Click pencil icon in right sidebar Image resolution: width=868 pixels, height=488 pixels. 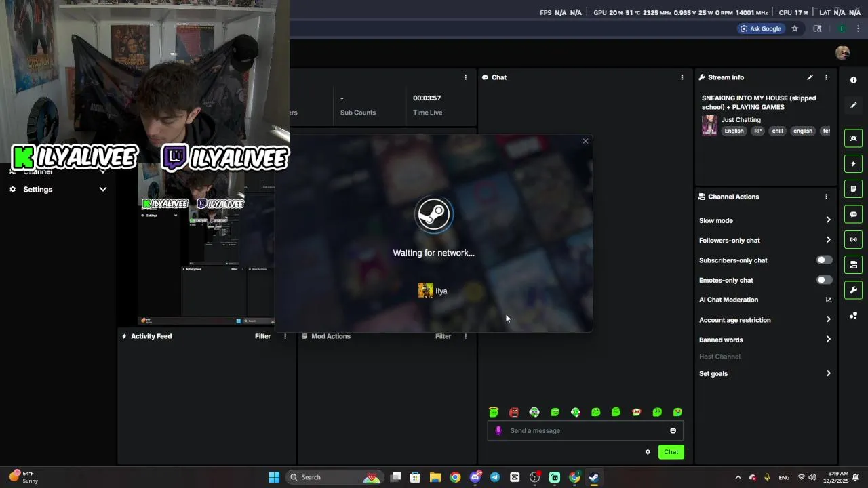pos(853,105)
